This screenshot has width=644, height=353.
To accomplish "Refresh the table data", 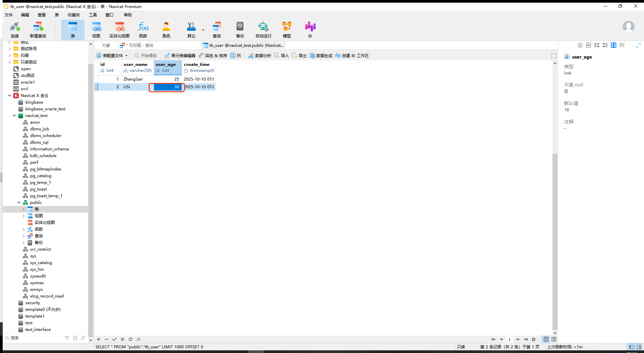I will point(131,339).
